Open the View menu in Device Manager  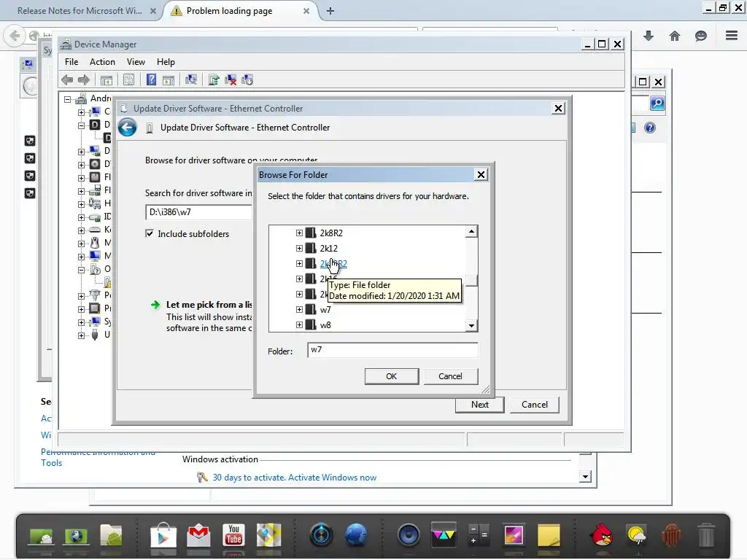point(136,62)
